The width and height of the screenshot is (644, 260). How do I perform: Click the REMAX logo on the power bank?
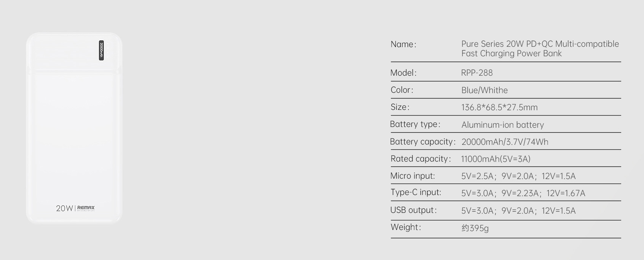coord(86,208)
